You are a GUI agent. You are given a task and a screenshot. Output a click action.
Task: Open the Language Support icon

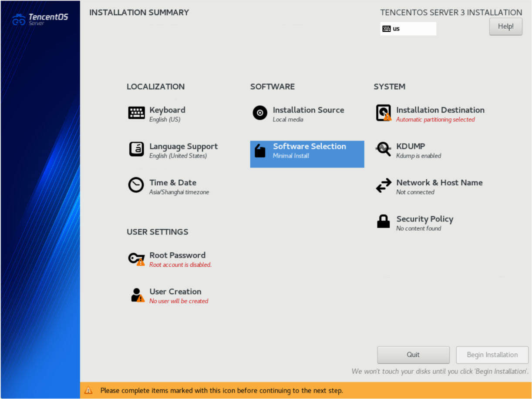pyautogui.click(x=136, y=149)
